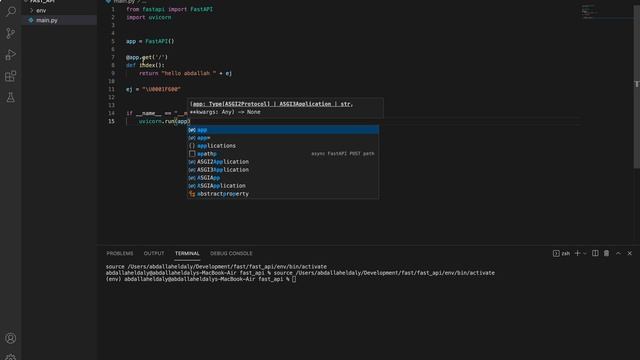Choose the 'abstractproperty' suggestion

[283, 194]
